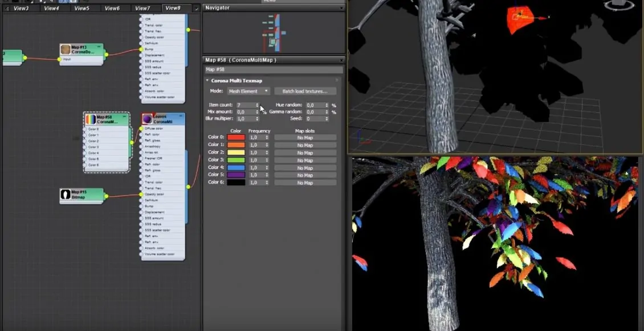Click the Diffuse color input socket on Leaves

point(141,129)
